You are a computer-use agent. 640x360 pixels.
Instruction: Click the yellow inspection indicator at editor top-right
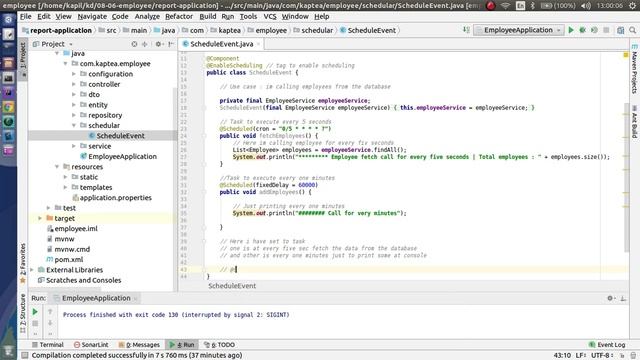pyautogui.click(x=625, y=55)
